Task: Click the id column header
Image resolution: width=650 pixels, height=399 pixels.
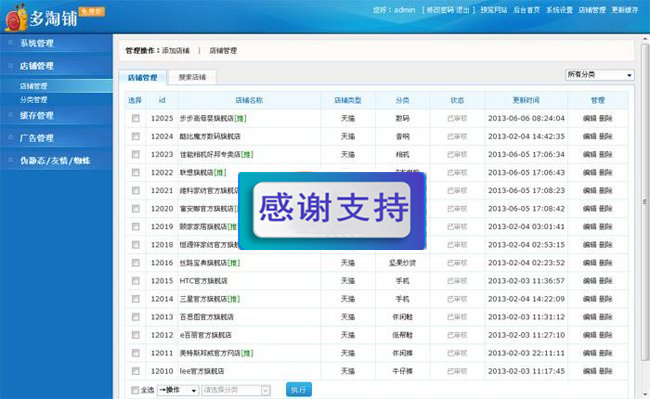Action: (x=162, y=100)
